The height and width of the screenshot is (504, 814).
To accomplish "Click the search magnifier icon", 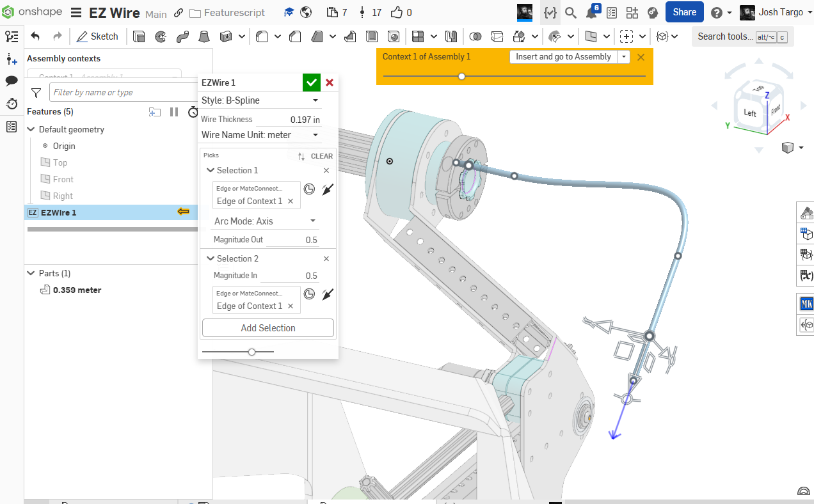I will pyautogui.click(x=571, y=12).
